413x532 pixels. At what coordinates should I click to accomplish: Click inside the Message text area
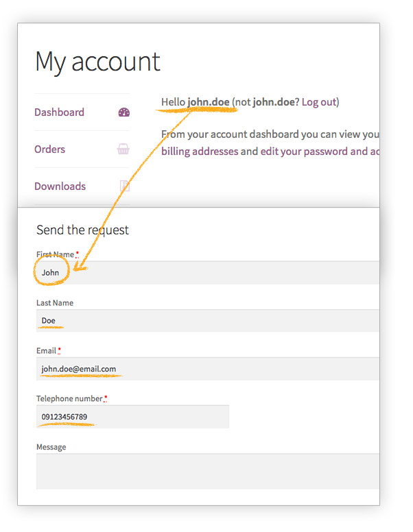(208, 471)
